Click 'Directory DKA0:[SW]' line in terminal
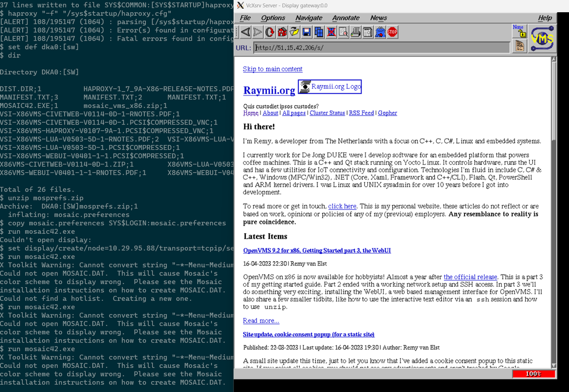 [39, 72]
